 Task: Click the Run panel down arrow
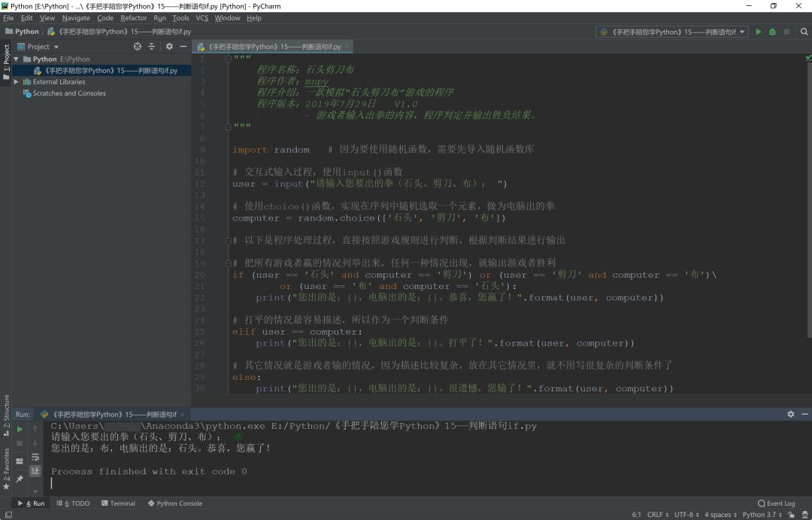tap(35, 442)
